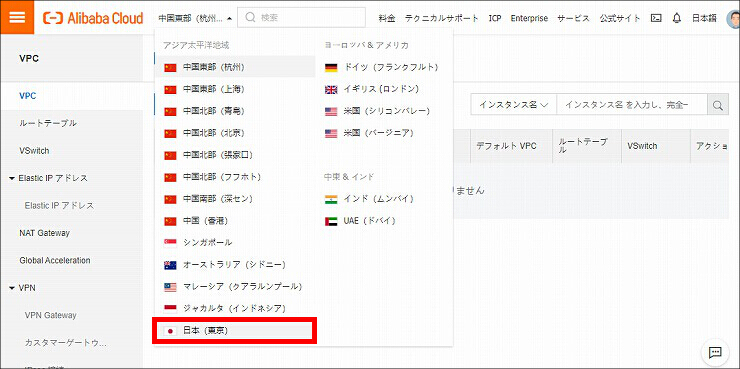The height and width of the screenshot is (369, 740).
Task: Select ジャカルタ (インドネシア) region
Action: pos(235,309)
